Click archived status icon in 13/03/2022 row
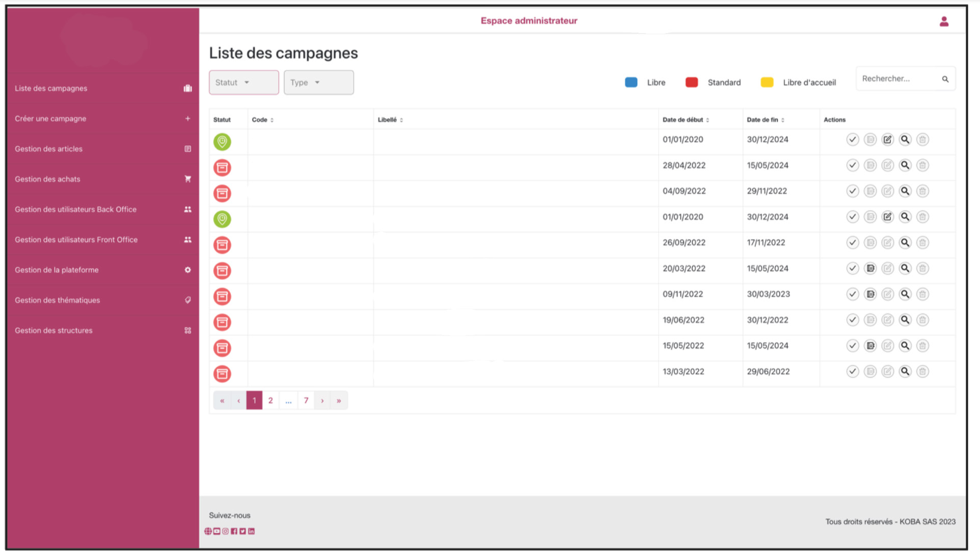This screenshot has width=980, height=551. coord(222,374)
